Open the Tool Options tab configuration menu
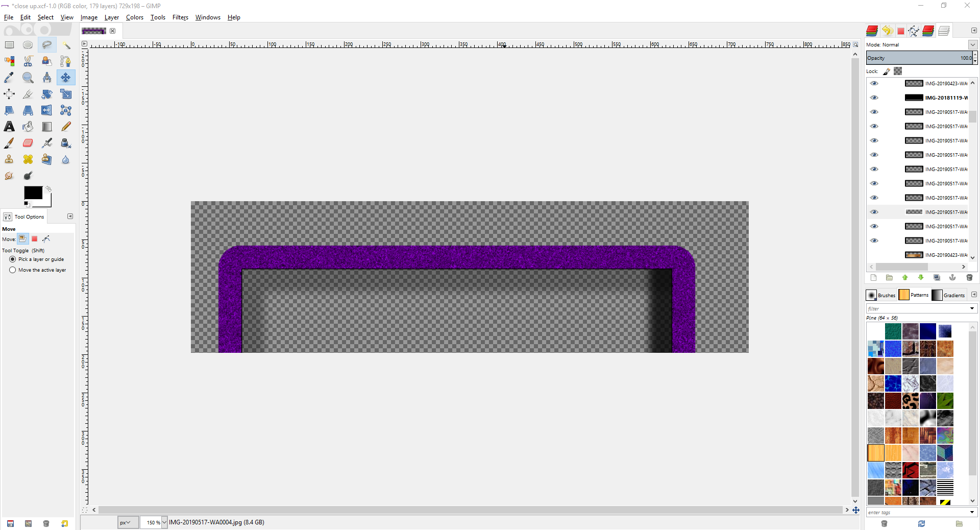Screen dimensions: 980x530 click(70, 216)
